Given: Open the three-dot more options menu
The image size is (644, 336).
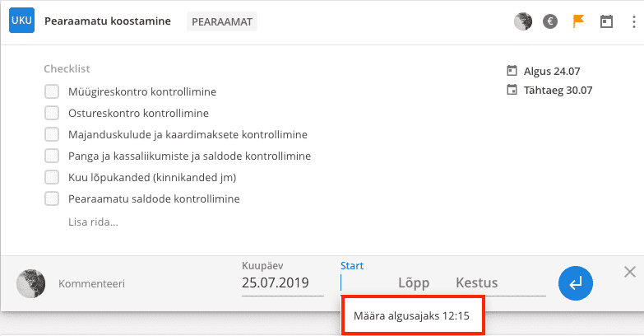Looking at the screenshot, I should tap(634, 21).
